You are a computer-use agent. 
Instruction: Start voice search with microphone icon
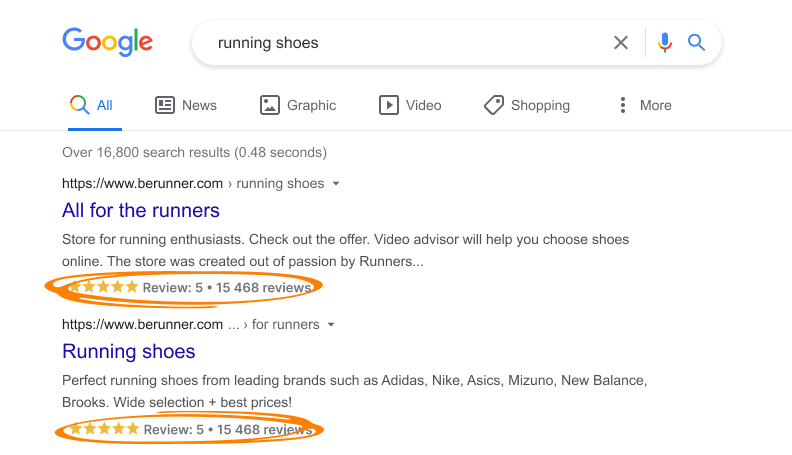click(x=665, y=43)
